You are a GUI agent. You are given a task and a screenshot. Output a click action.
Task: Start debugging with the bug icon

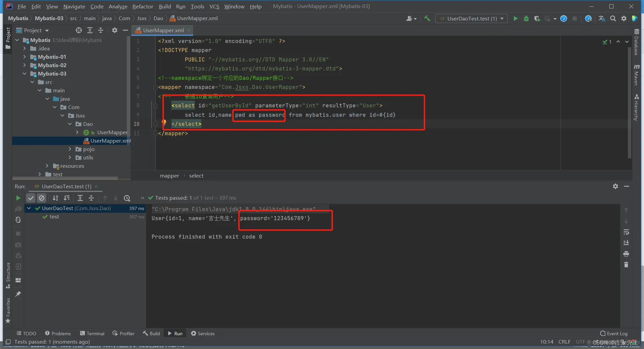[x=526, y=18]
